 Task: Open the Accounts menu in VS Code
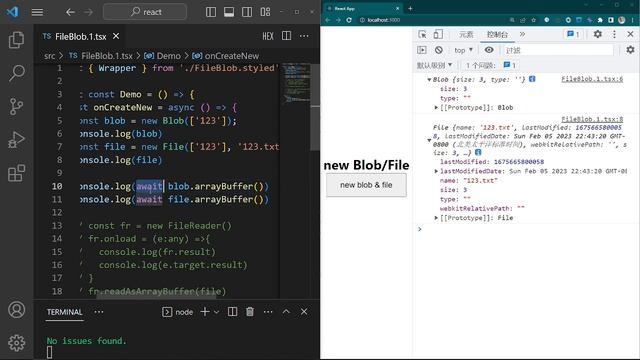(16, 310)
